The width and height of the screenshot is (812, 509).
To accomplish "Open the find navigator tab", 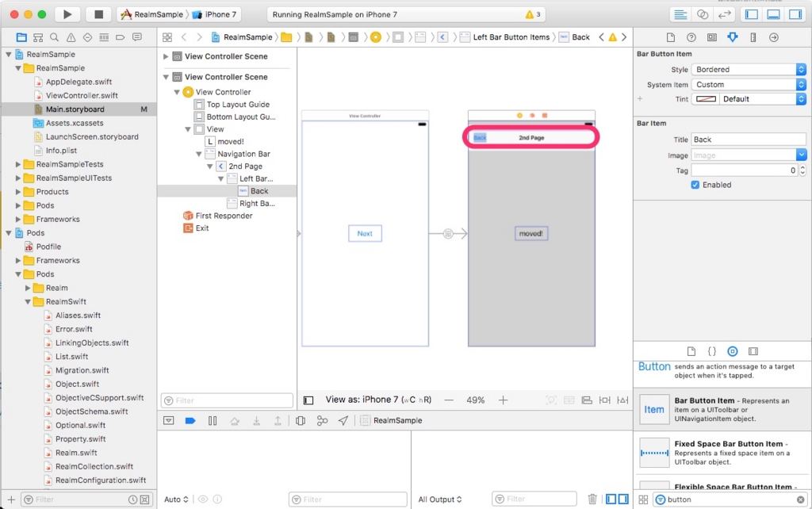I will coord(55,37).
